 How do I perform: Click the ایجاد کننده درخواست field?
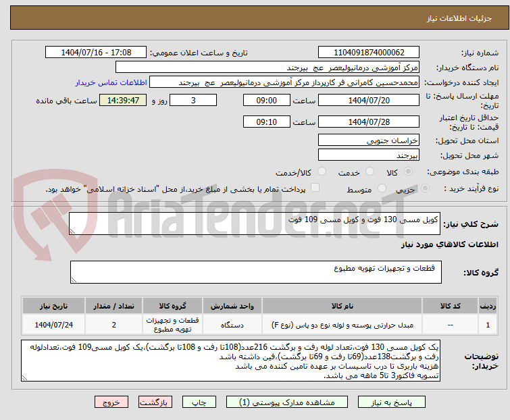click(x=284, y=82)
